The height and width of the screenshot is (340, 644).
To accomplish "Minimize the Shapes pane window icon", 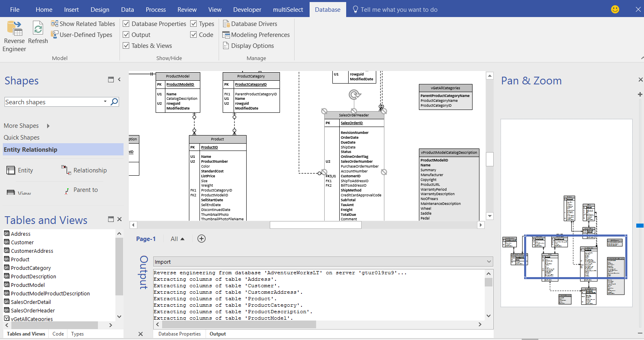I will tap(111, 80).
